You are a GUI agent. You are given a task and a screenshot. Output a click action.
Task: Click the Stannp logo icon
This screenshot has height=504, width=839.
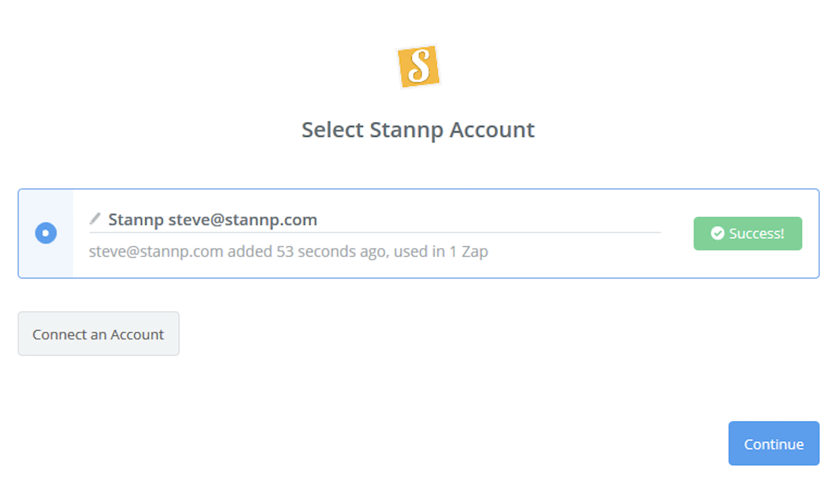pyautogui.click(x=418, y=66)
